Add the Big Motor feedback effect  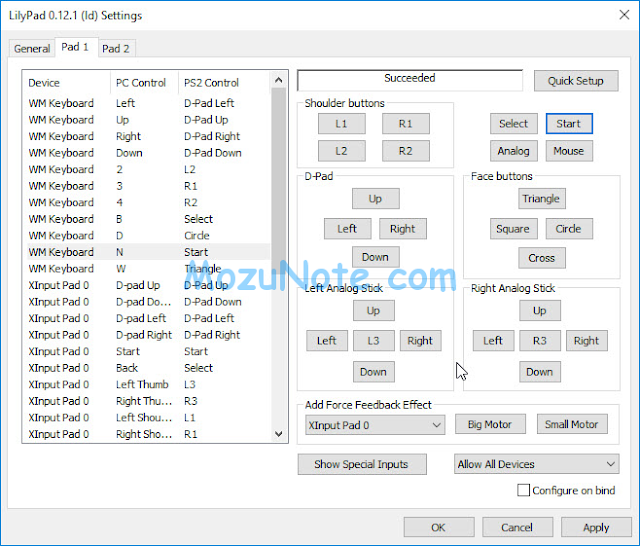[x=489, y=425]
